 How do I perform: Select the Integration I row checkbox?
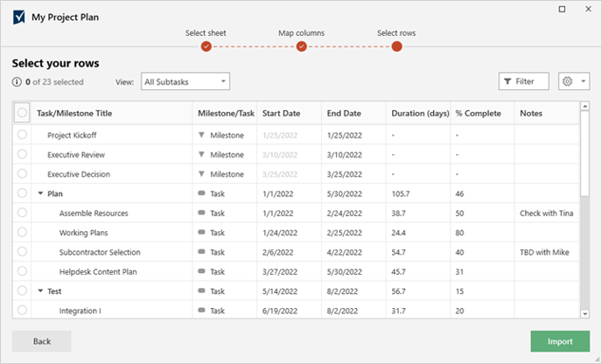click(x=22, y=310)
